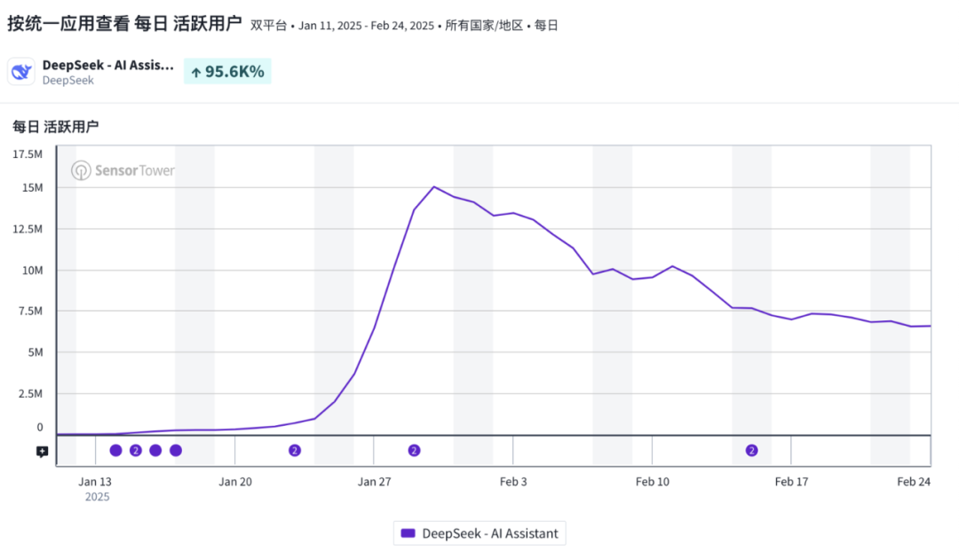Viewport: 959px width, 560px height.
Task: Click the purple legend swatch for DeepSeek
Action: coord(408,533)
